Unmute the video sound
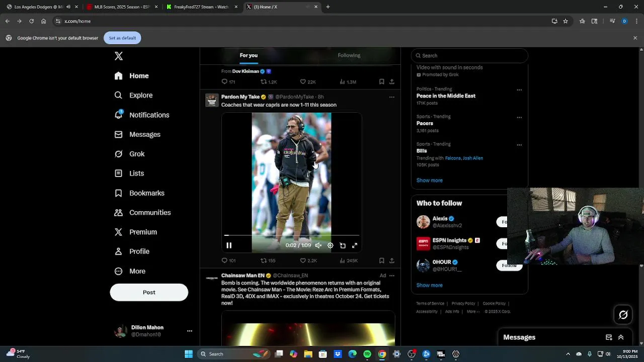644x362 pixels. pyautogui.click(x=318, y=245)
